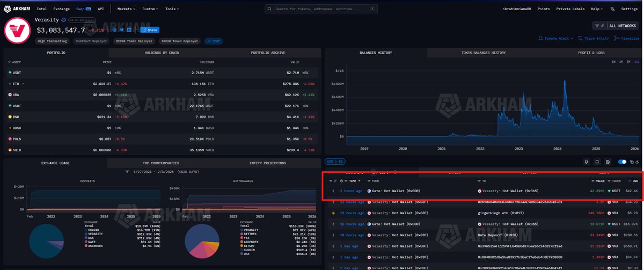Open the Settings page
The image size is (644, 270).
(630, 9)
